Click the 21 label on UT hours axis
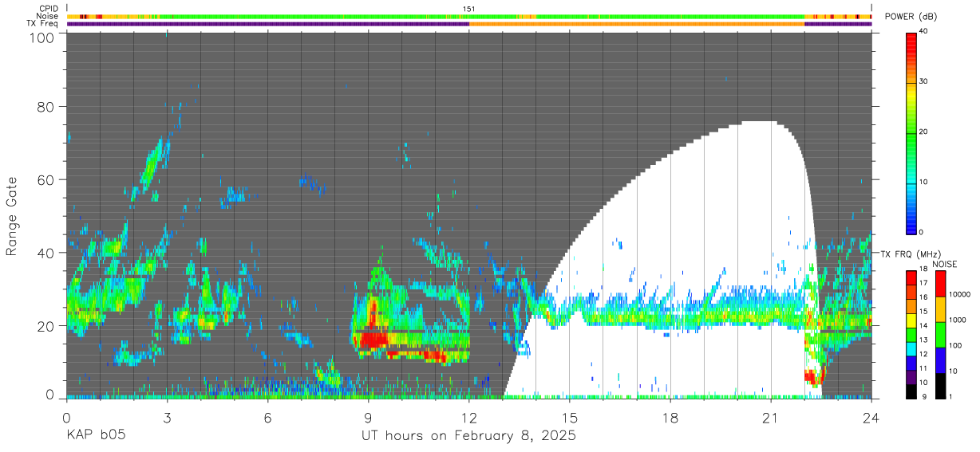980x452 pixels. pos(771,417)
